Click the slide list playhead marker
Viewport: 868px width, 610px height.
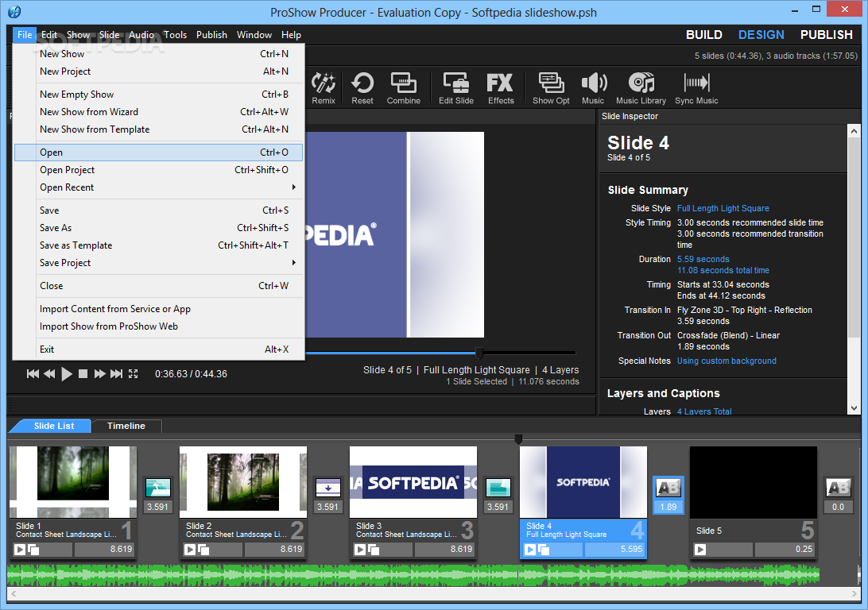click(518, 439)
